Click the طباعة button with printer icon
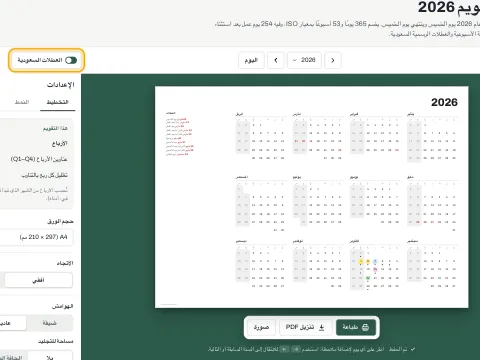The image size is (480, 360). 356,327
